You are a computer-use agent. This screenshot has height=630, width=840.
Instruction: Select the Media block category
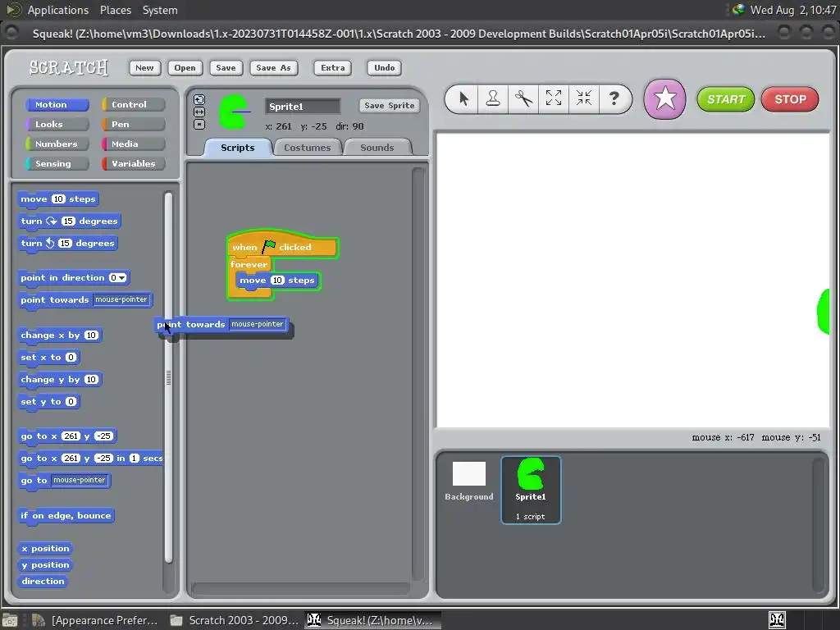click(134, 144)
